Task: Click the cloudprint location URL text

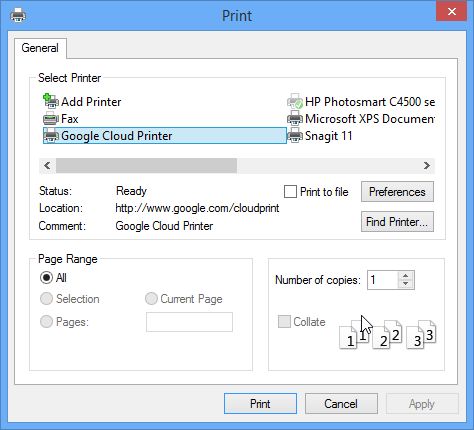Action: 197,208
